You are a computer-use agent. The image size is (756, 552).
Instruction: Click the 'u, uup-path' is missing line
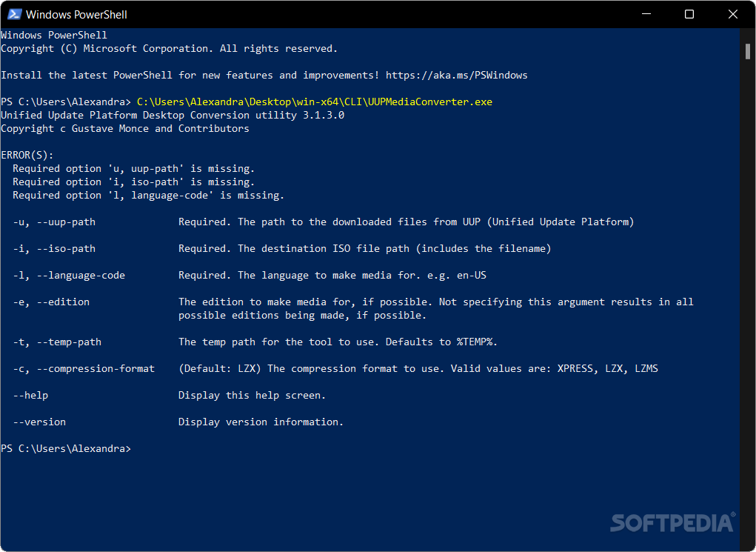point(133,169)
